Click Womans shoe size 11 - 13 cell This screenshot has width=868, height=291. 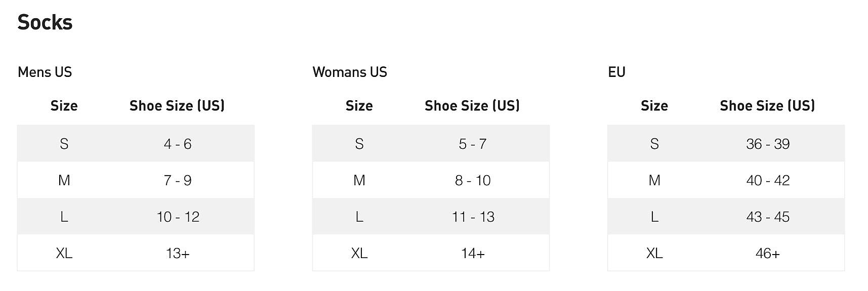473,217
